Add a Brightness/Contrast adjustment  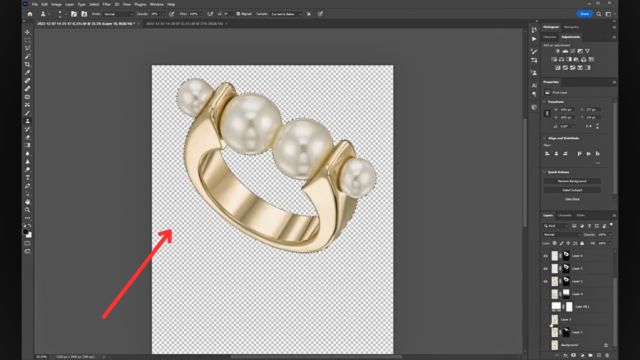click(x=558, y=51)
